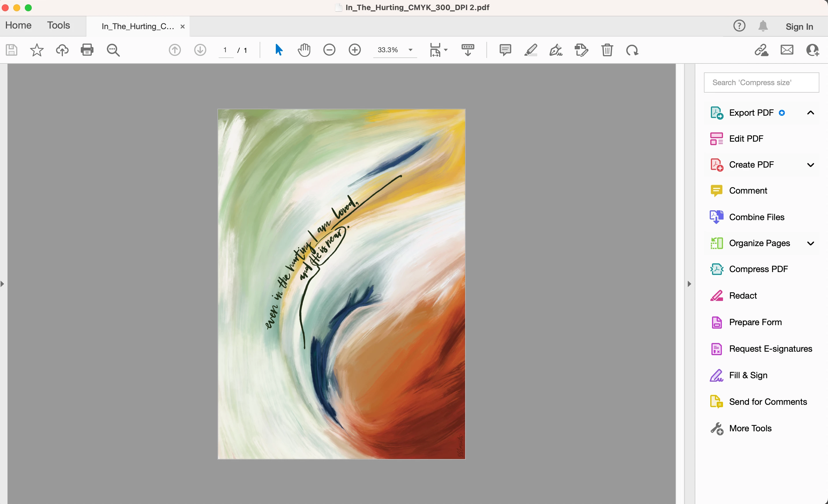Image resolution: width=828 pixels, height=504 pixels.
Task: Click the rotate page icon
Action: point(632,50)
